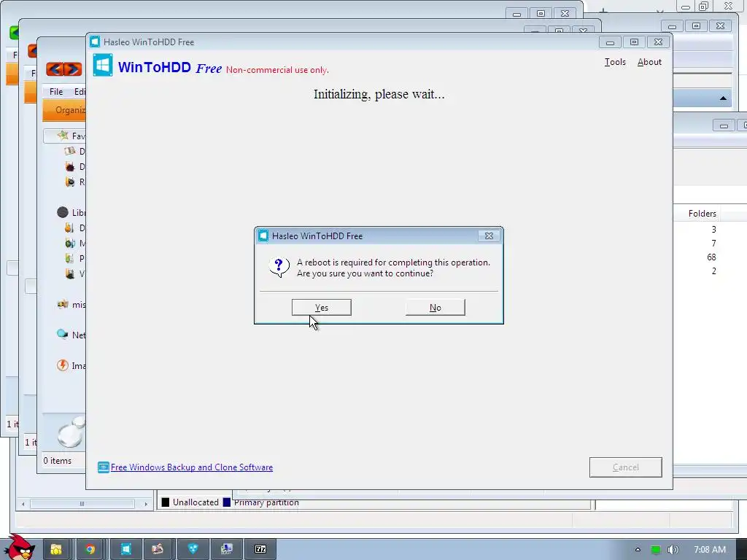
Task: Open the Angry Birds start button
Action: pyautogui.click(x=20, y=548)
